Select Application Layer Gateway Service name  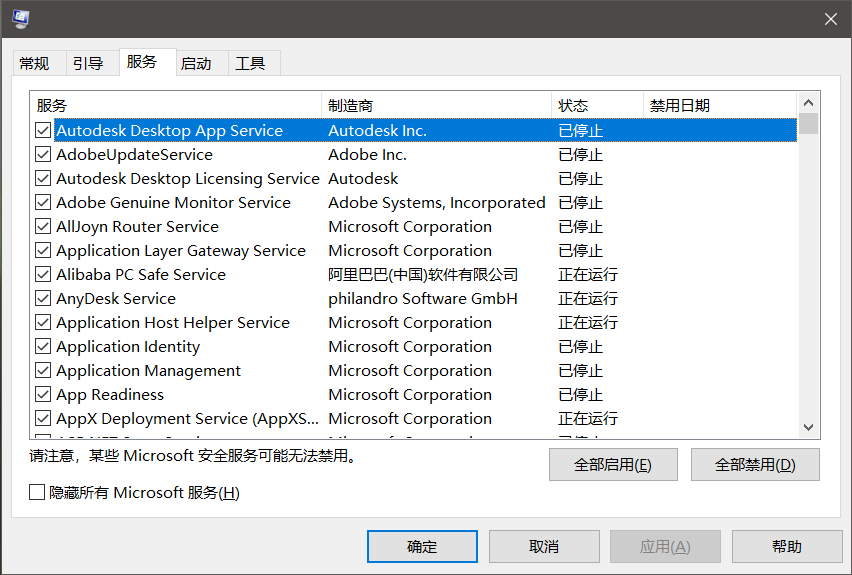click(x=181, y=250)
